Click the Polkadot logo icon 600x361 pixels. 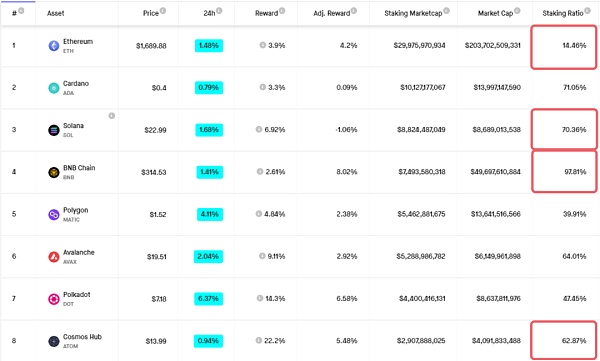54,299
